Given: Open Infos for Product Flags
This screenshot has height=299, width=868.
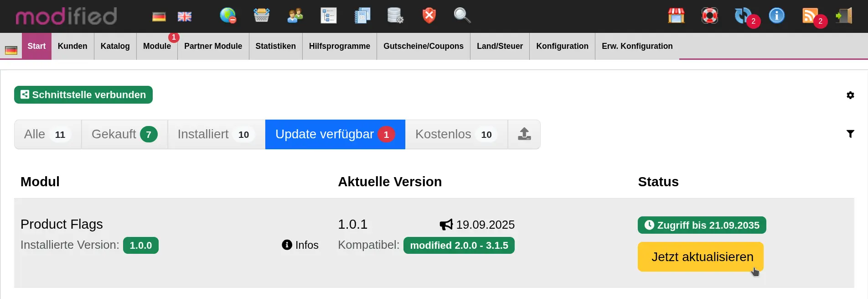Looking at the screenshot, I should click(300, 245).
